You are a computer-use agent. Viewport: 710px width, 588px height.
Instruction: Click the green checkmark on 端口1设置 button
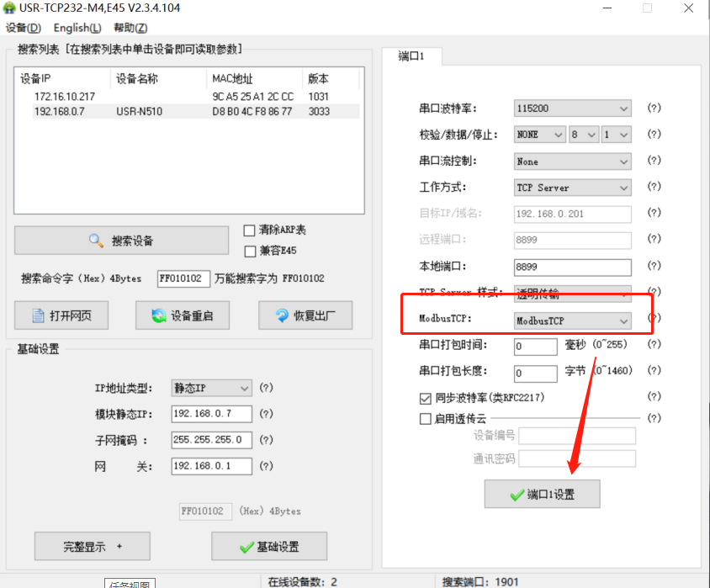[x=517, y=495]
